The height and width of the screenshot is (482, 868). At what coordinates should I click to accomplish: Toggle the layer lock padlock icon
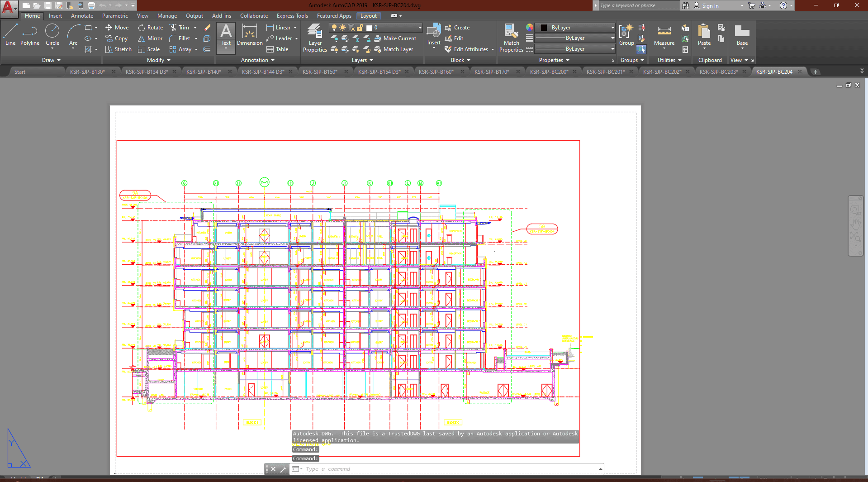point(360,28)
